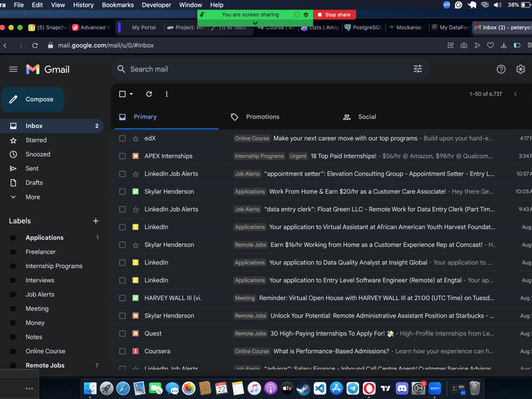Open the Bookmarks menu in menu bar
This screenshot has height=399, width=532.
point(118,5)
